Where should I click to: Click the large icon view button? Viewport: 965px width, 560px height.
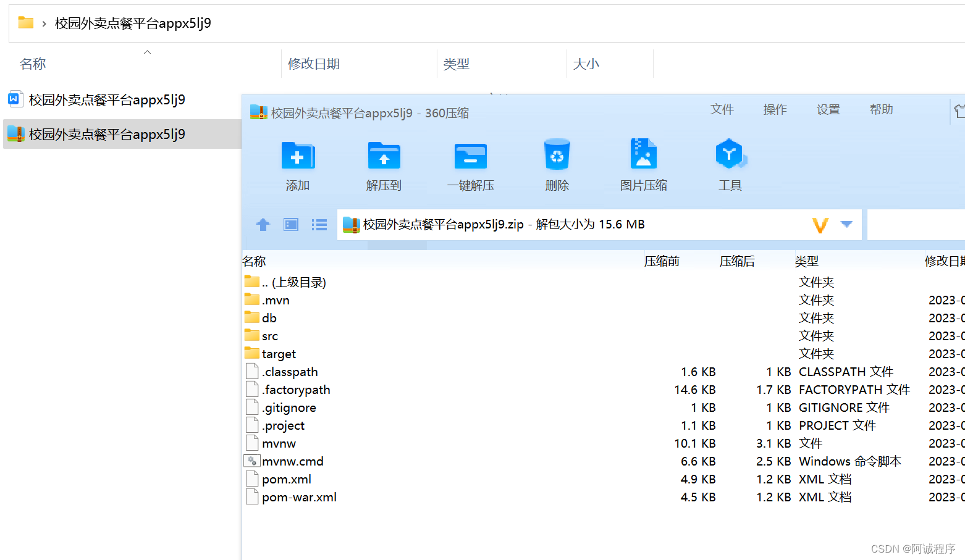point(290,225)
